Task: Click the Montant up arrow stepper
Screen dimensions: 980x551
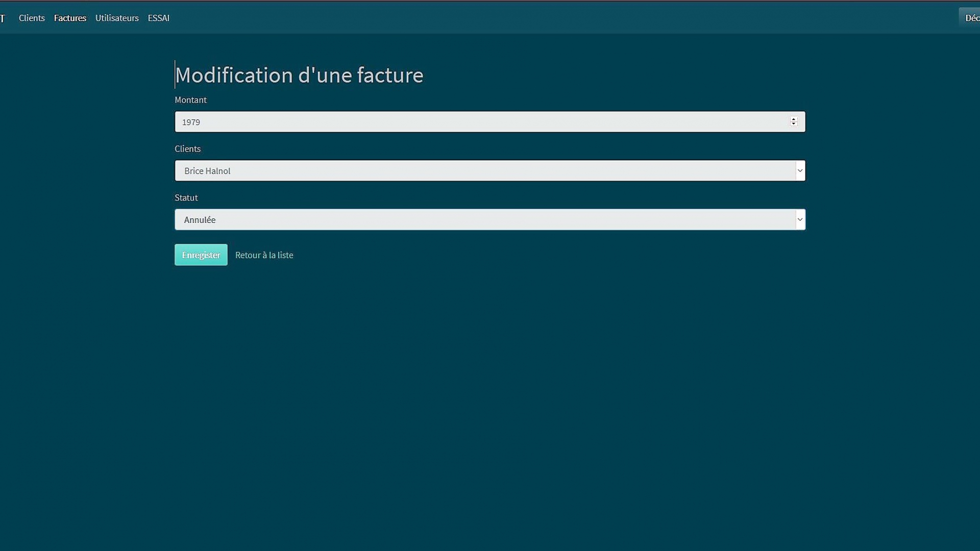Action: (793, 119)
